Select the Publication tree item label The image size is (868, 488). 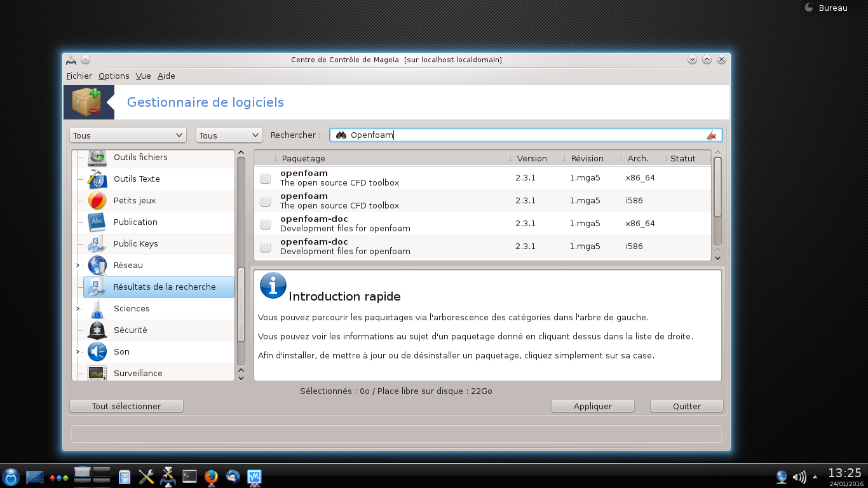[x=135, y=222]
